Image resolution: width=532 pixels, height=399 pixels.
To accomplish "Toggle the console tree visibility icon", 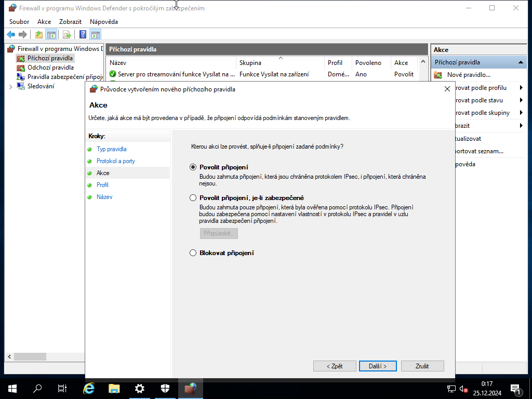I will [50, 34].
